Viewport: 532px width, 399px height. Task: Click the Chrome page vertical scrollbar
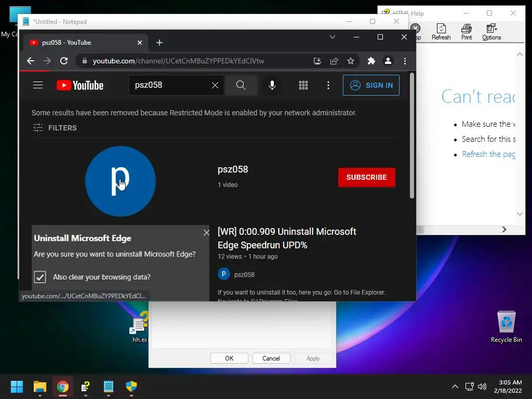[x=412, y=136]
